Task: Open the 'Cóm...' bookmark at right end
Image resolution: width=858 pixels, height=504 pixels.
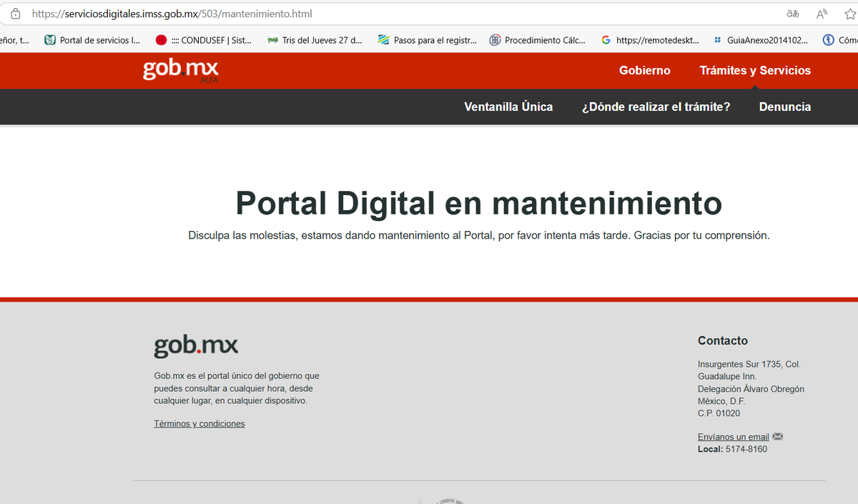Action: pyautogui.click(x=840, y=40)
